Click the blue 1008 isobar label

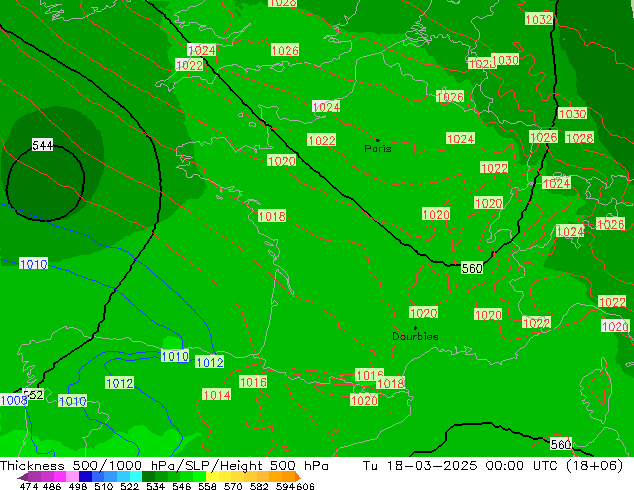[x=14, y=400]
